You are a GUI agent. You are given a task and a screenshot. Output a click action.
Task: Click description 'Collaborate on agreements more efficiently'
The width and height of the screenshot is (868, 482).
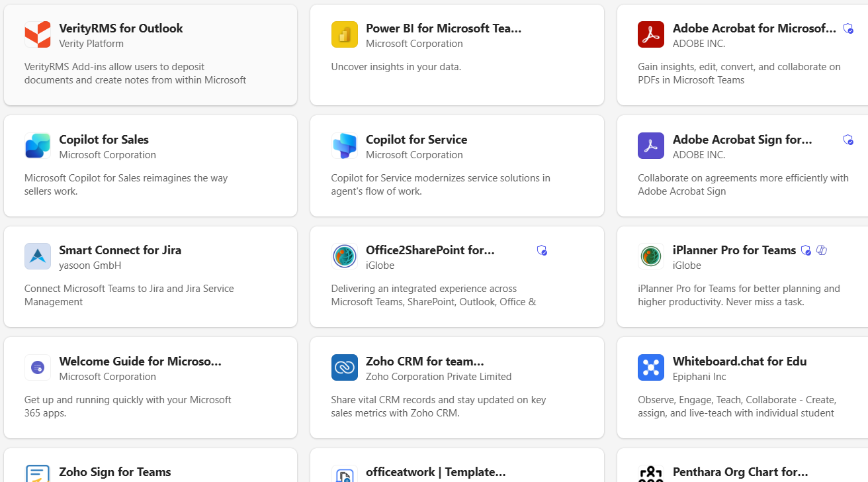pyautogui.click(x=744, y=185)
